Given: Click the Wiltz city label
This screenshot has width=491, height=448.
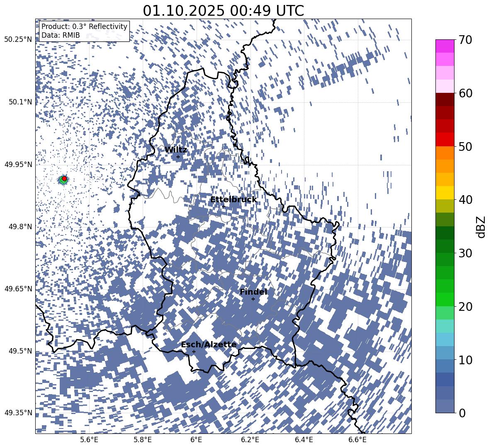Looking at the screenshot, I should click(x=176, y=150).
